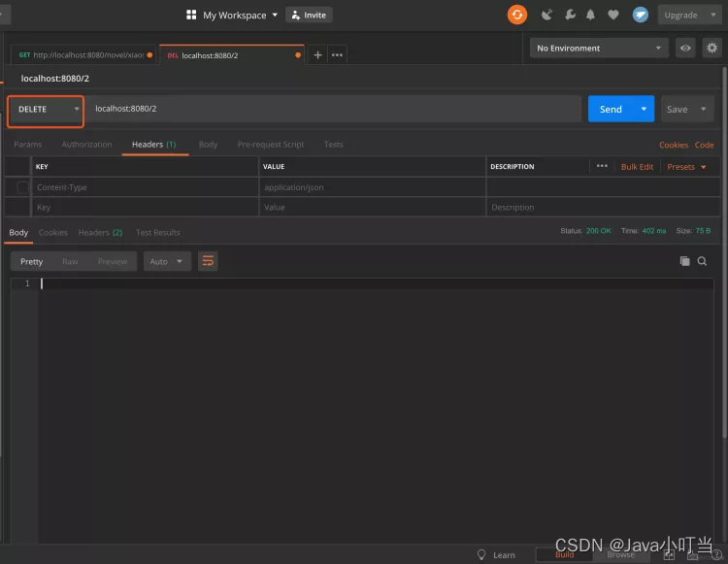728x564 pixels.
Task: Open the Test Results tab
Action: [158, 233]
